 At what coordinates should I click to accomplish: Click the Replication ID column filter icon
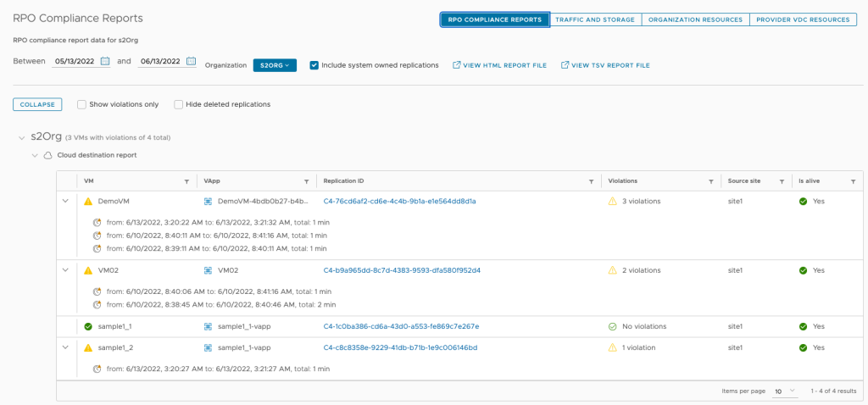tap(591, 181)
